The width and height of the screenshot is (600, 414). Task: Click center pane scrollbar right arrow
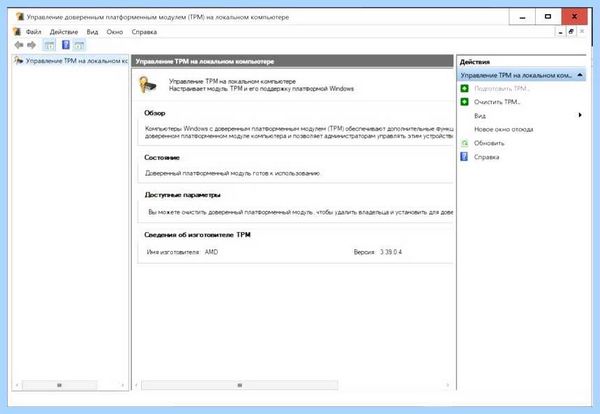pos(447,385)
